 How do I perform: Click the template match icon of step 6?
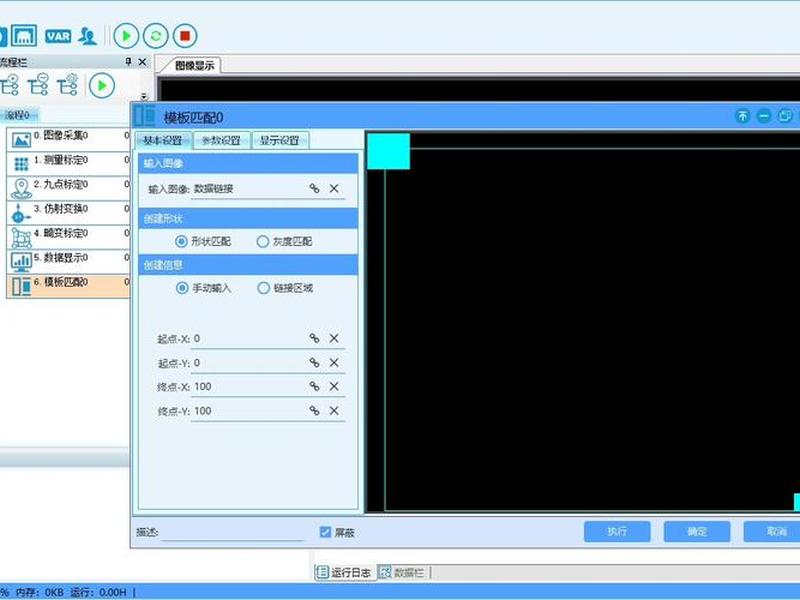[x=21, y=286]
